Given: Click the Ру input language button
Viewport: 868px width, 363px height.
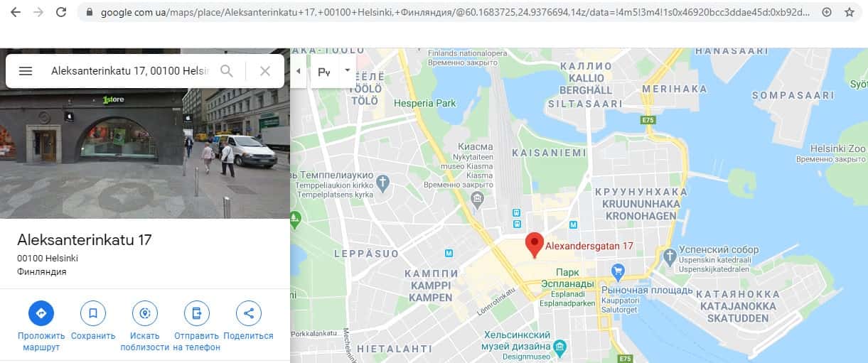Looking at the screenshot, I should click(x=325, y=71).
